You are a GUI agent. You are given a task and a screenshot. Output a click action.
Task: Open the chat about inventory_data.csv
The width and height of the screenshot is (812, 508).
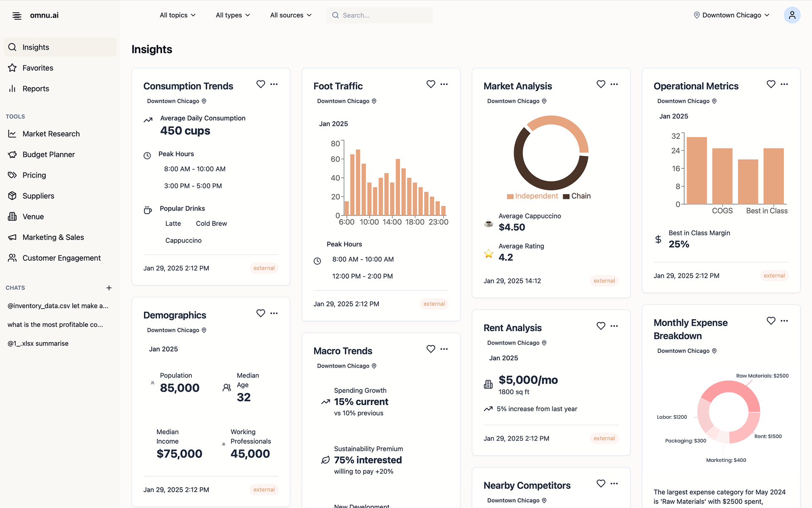(x=58, y=306)
